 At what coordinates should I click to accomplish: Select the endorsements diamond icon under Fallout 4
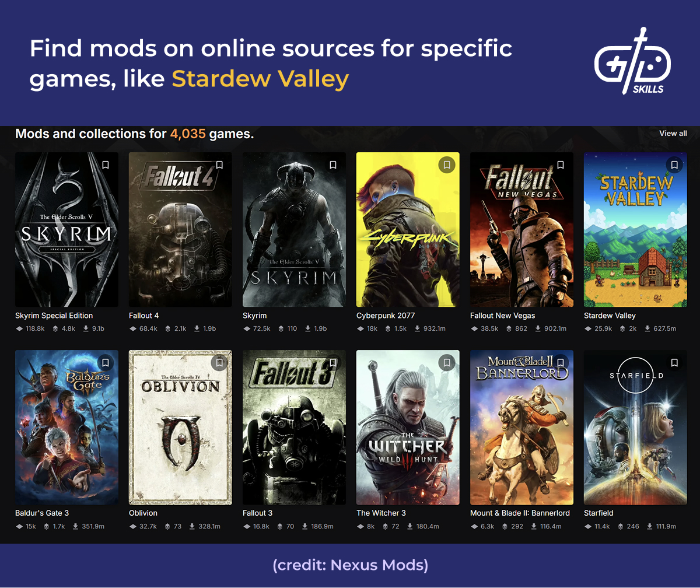tap(134, 328)
